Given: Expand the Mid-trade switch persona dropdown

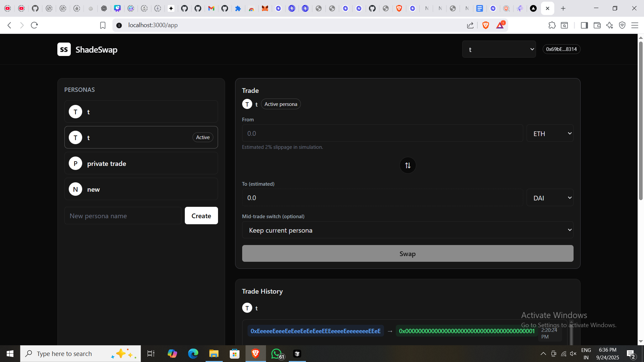Looking at the screenshot, I should [408, 230].
